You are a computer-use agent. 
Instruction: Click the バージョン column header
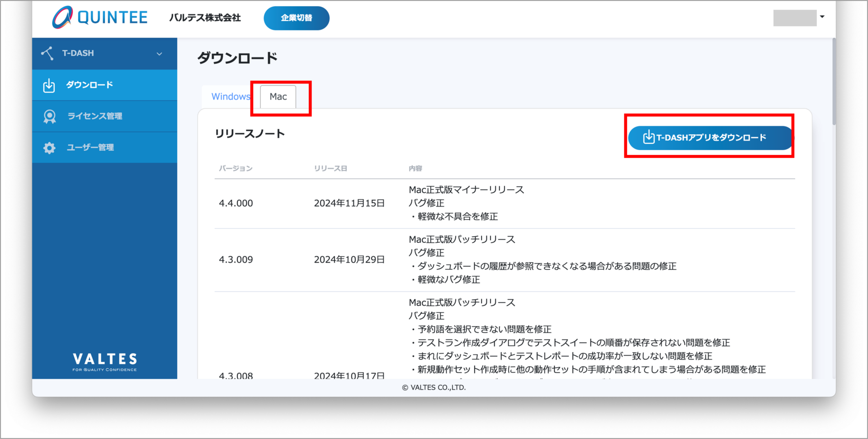click(x=236, y=169)
